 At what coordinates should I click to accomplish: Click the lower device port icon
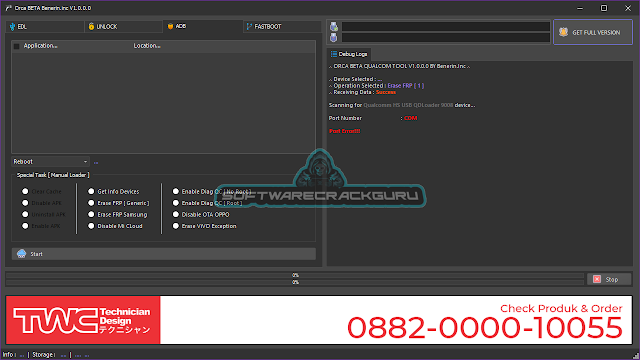[x=334, y=38]
